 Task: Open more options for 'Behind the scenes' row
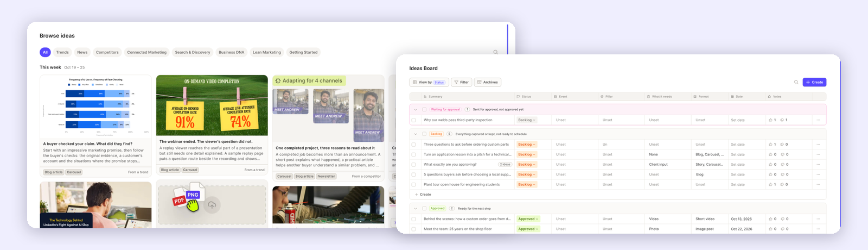(x=818, y=219)
